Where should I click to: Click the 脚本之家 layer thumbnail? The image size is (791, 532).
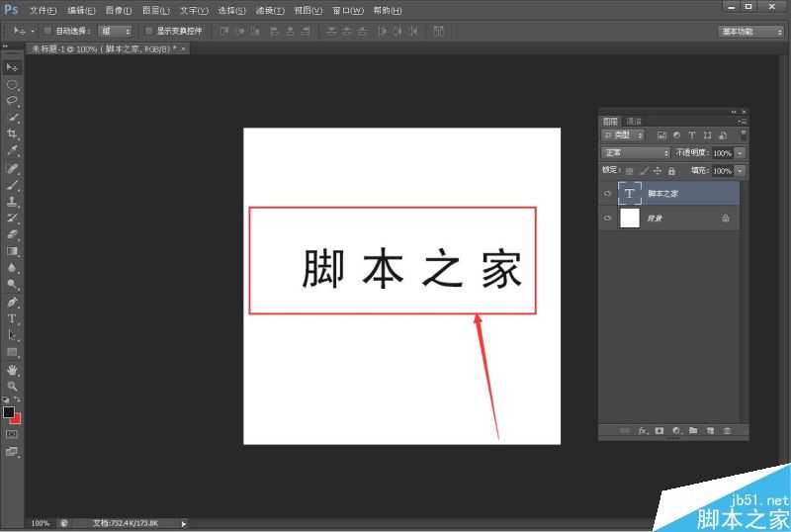coord(630,194)
